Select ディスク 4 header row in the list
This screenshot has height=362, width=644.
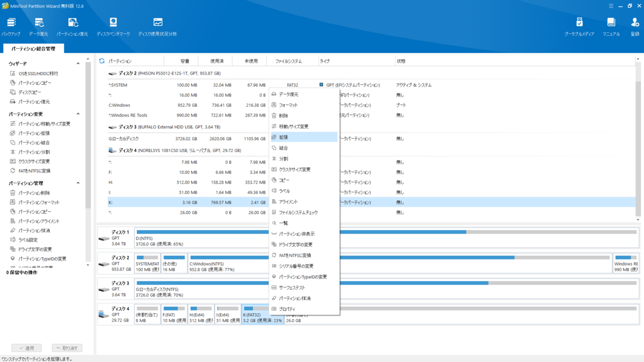[x=370, y=150]
